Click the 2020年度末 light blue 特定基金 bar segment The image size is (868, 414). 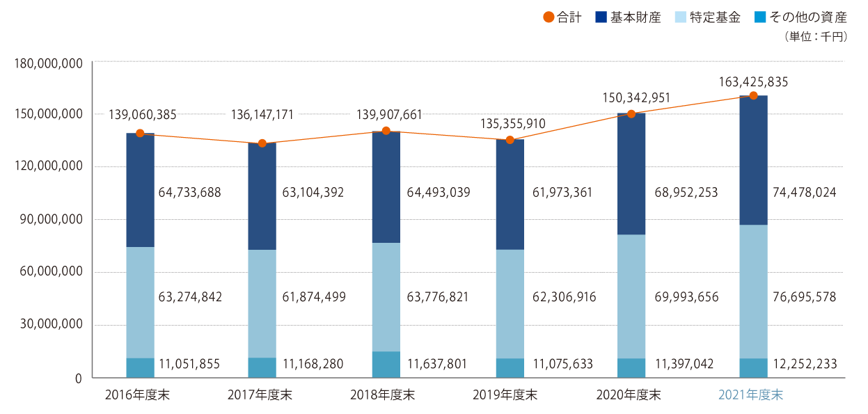(x=631, y=296)
